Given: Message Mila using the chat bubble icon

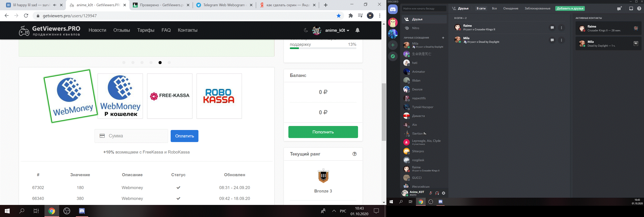Looking at the screenshot, I should [x=552, y=40].
